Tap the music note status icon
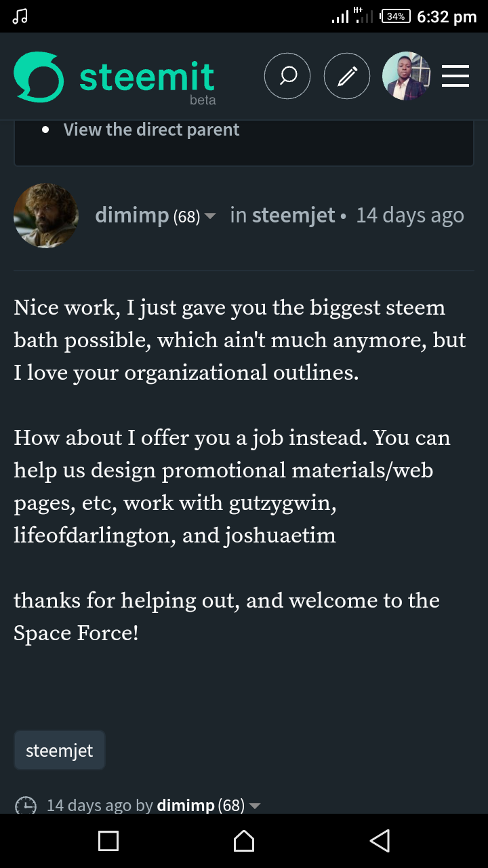Screen dimensions: 488x868 [x=20, y=16]
